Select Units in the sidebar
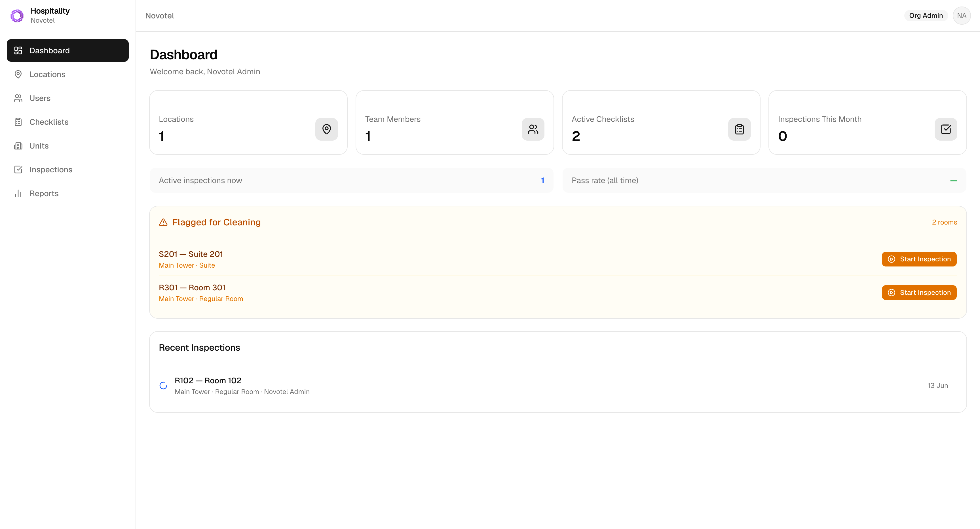 (68, 146)
